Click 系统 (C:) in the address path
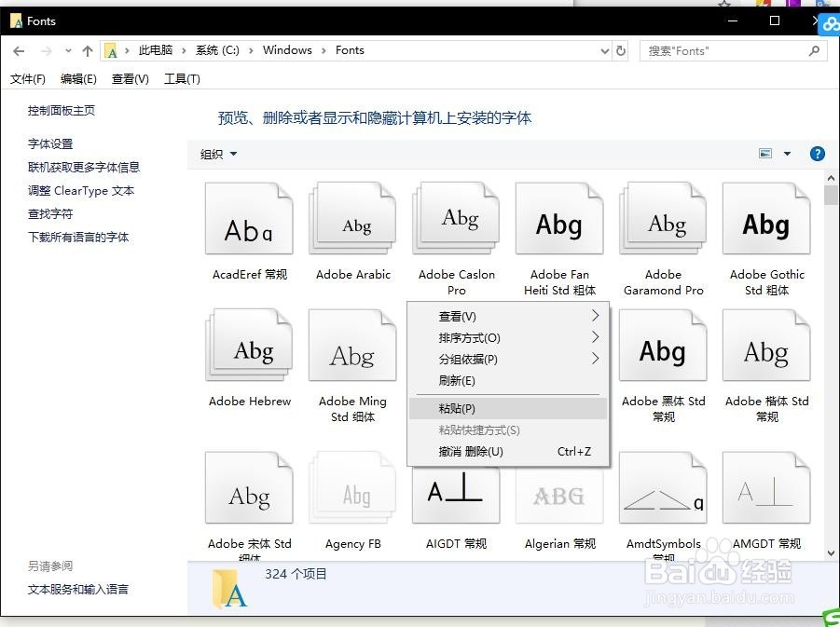Viewport: 840px width, 627px height. [217, 50]
